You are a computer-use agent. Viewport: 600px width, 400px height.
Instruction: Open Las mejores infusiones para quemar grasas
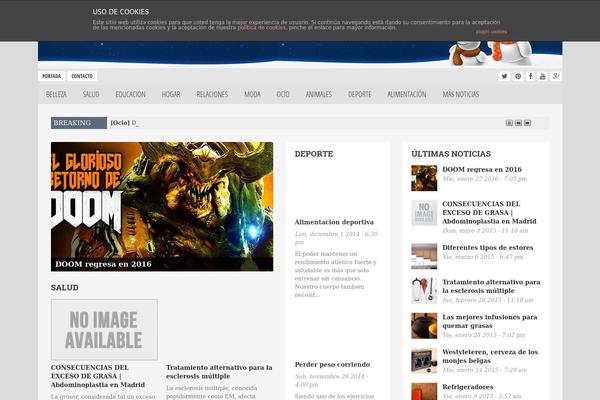click(x=490, y=321)
